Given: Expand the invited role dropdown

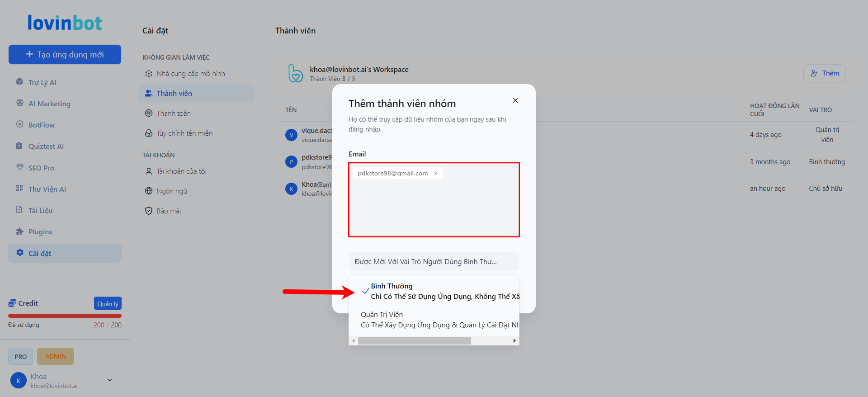Looking at the screenshot, I should [434, 261].
